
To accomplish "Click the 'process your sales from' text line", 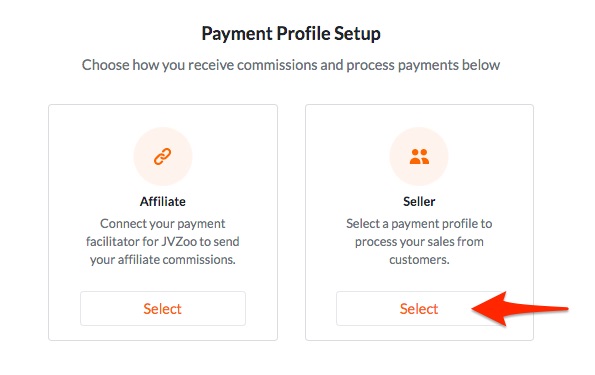I will click(419, 242).
